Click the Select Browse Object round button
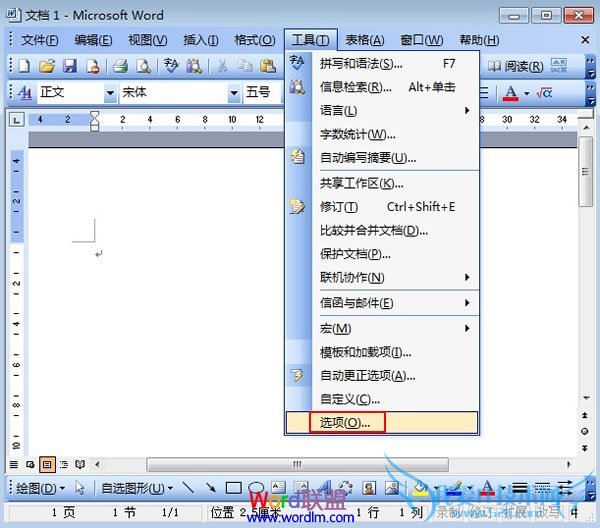600x528 pixels. pos(585,431)
